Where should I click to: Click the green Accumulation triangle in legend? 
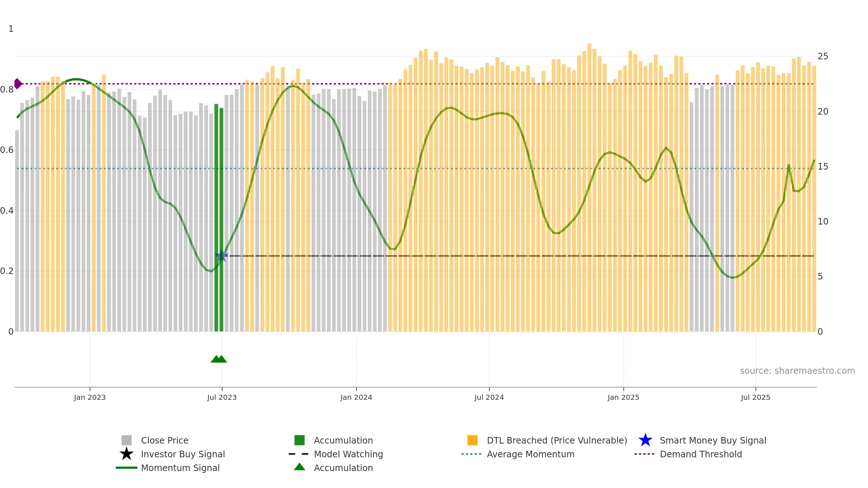pos(299,467)
